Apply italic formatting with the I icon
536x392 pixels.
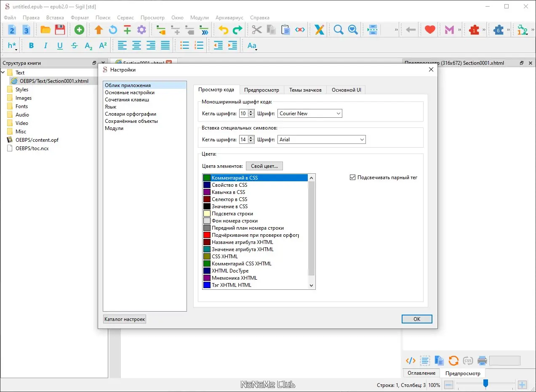click(x=45, y=46)
